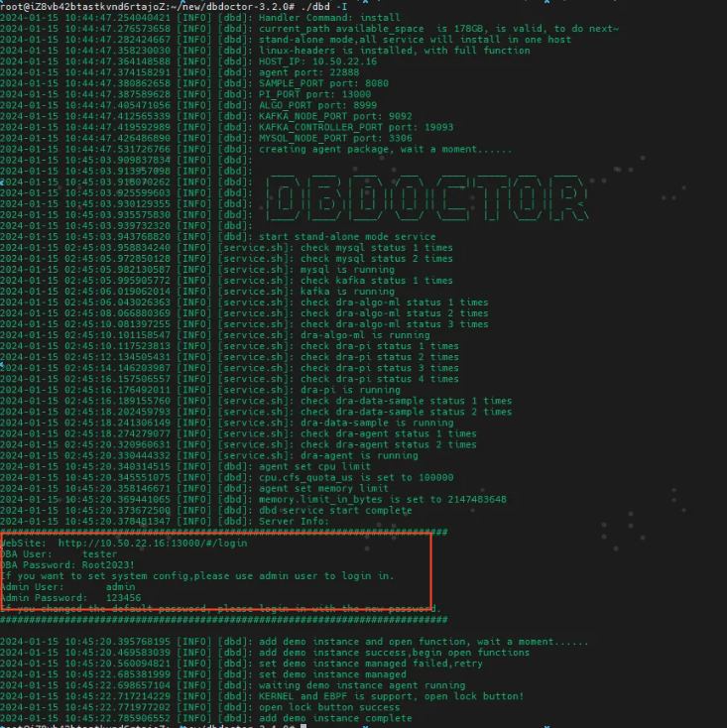Image resolution: width=727 pixels, height=728 pixels.
Task: Select 'kafka is running' message
Action: tap(347, 292)
